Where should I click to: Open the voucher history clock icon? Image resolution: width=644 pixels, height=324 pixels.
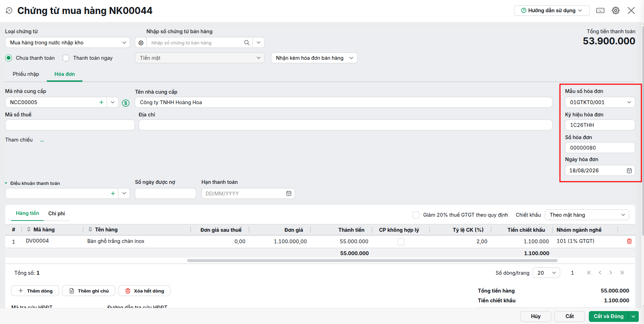pos(9,10)
